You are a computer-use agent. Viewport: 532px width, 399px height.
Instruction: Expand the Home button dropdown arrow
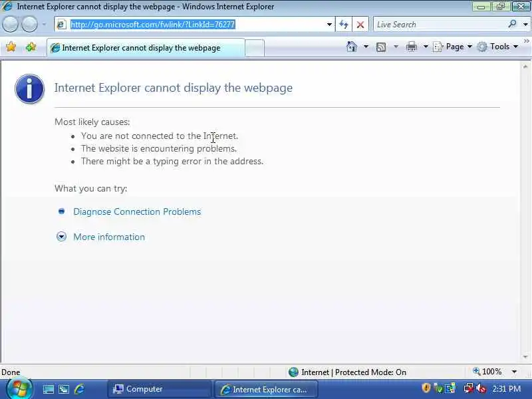(366, 47)
